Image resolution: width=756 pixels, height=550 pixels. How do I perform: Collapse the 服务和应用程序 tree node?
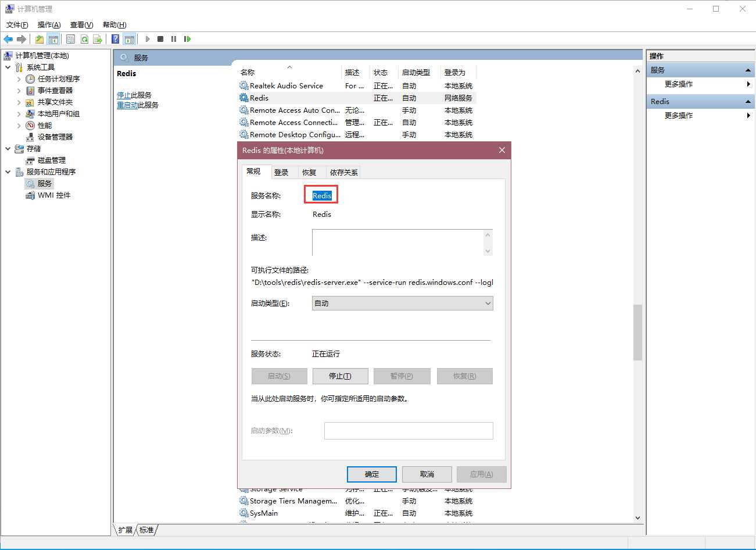(8, 172)
